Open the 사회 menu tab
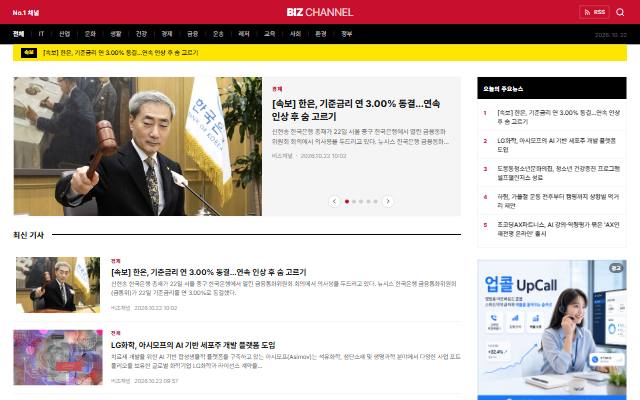This screenshot has height=400, width=640. tap(295, 34)
